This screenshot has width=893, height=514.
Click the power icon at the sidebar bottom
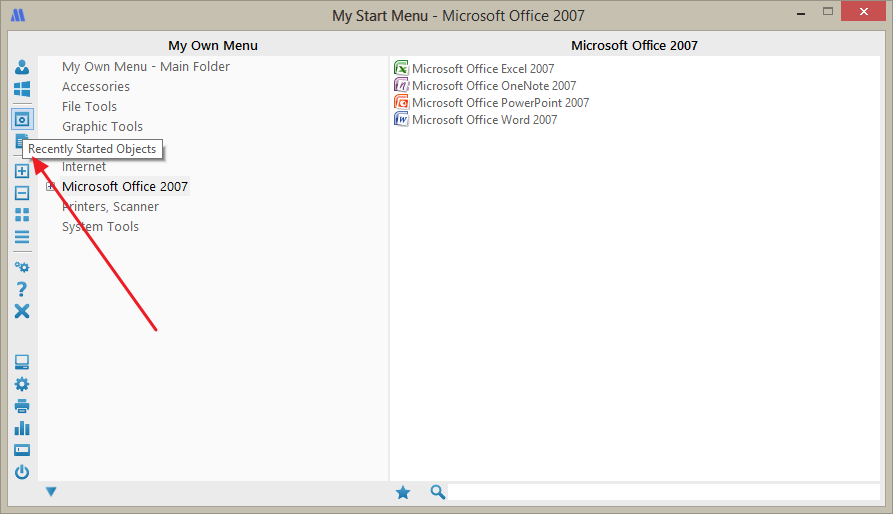point(22,472)
